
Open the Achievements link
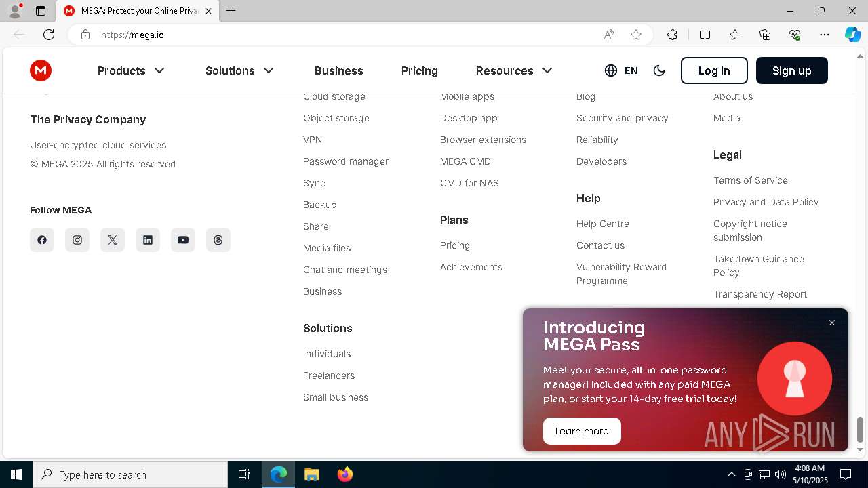(x=471, y=267)
